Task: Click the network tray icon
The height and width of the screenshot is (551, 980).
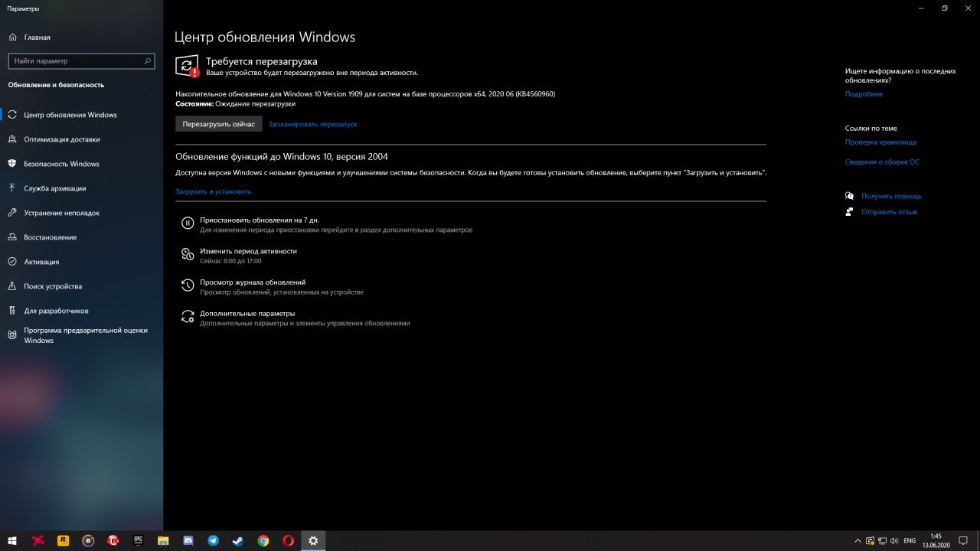Action: [x=883, y=540]
